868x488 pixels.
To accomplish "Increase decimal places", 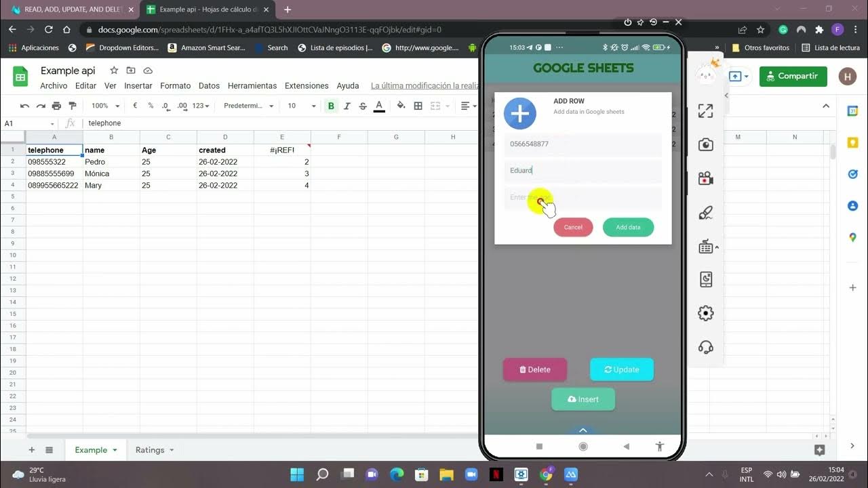I will (x=182, y=106).
